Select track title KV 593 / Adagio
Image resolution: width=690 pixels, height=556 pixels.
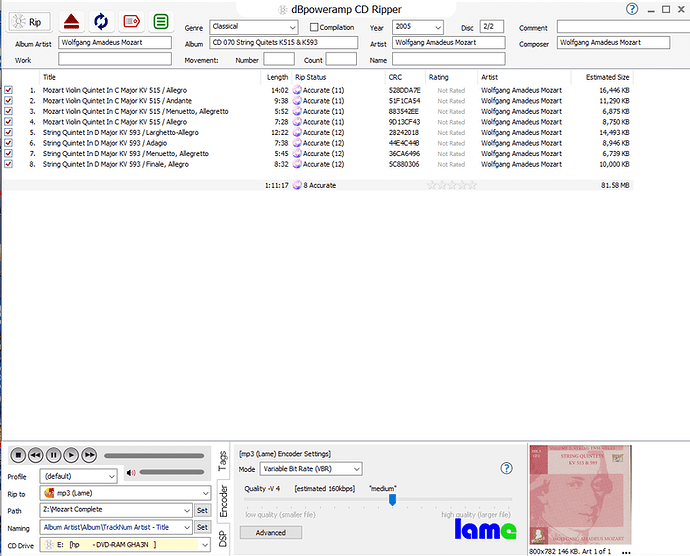click(105, 143)
